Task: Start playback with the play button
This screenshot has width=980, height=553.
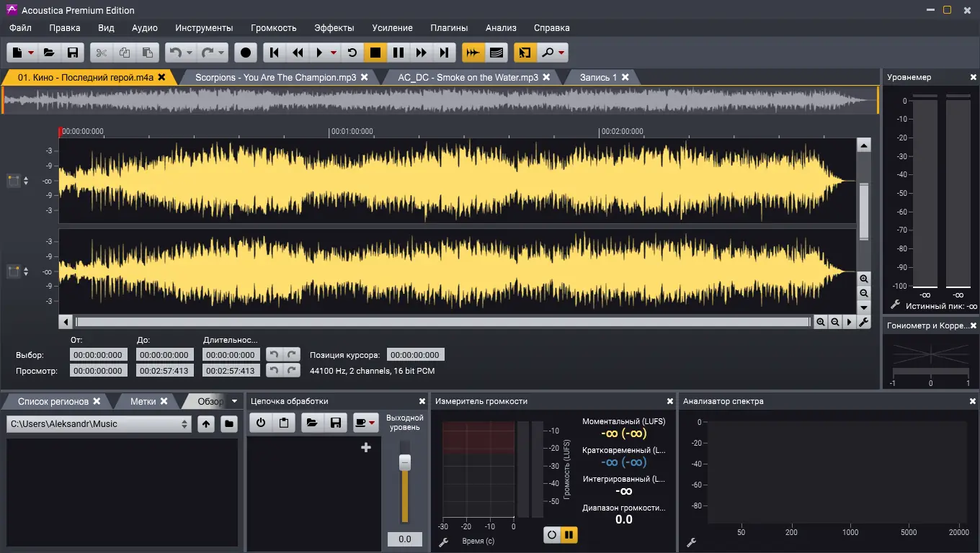Action: [x=319, y=53]
